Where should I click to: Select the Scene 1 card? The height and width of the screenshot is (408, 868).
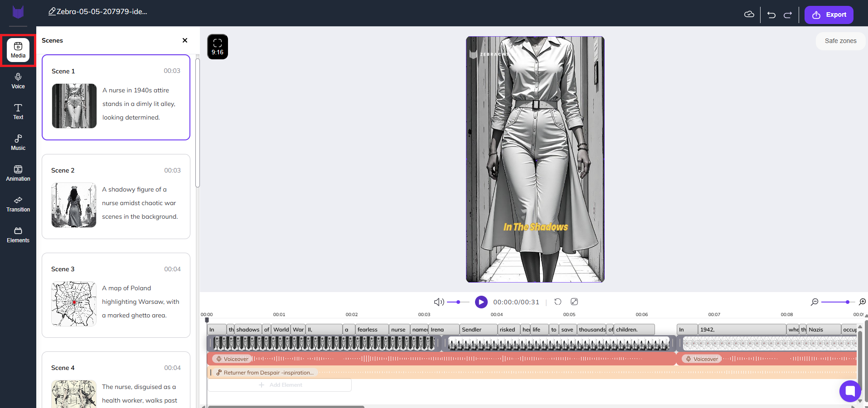[116, 97]
